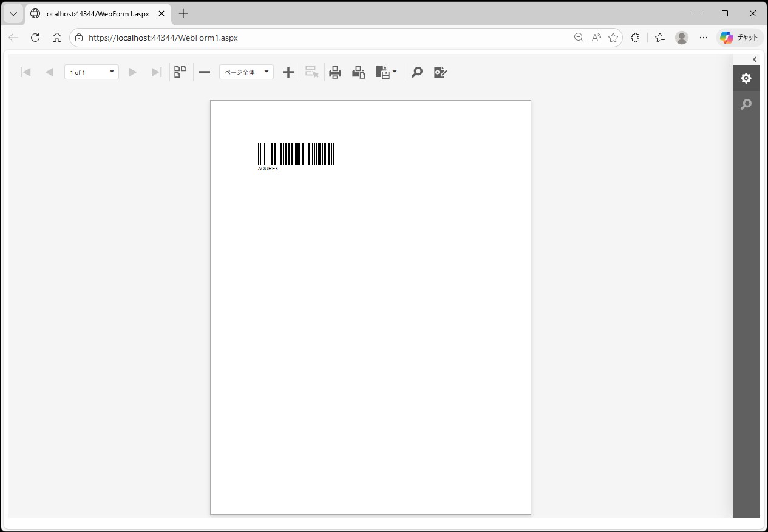Zoom out with the minus icon

tap(205, 72)
